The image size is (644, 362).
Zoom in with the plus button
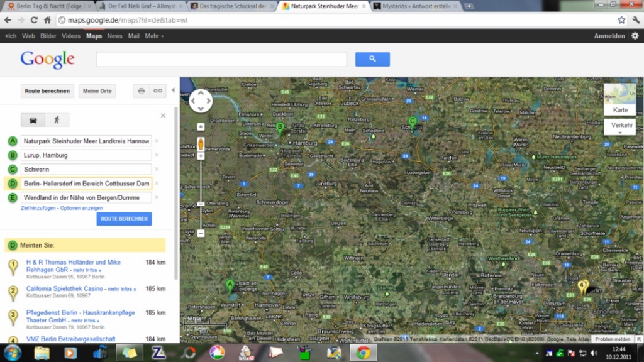click(x=201, y=156)
